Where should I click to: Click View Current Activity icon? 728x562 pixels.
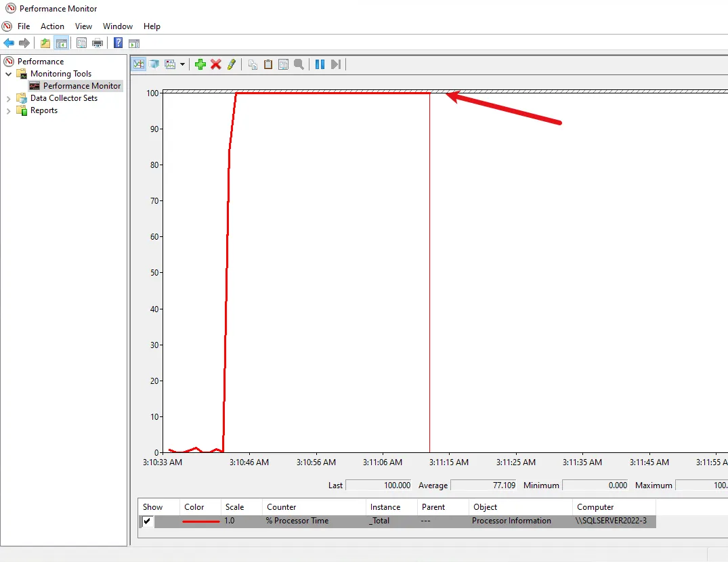point(139,64)
